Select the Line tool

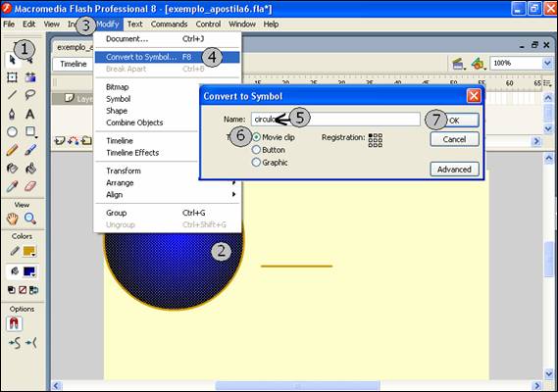coord(12,95)
